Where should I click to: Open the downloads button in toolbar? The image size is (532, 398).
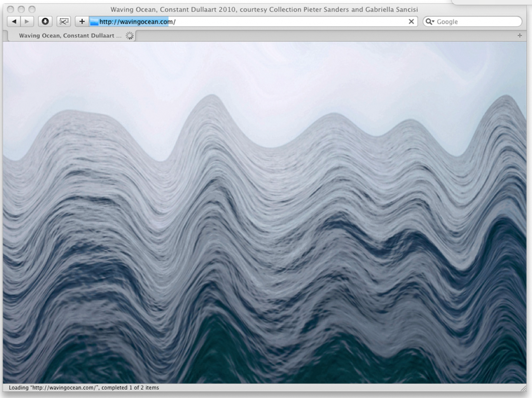tap(45, 22)
